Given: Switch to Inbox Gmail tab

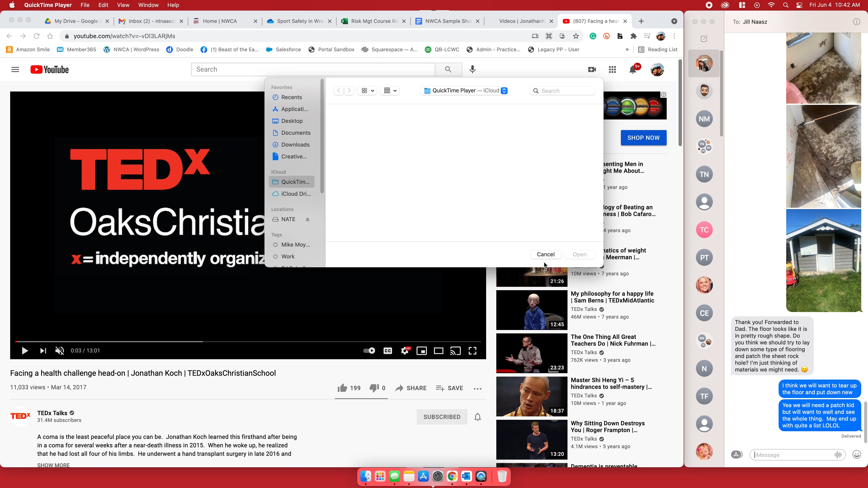Looking at the screenshot, I should click(151, 21).
